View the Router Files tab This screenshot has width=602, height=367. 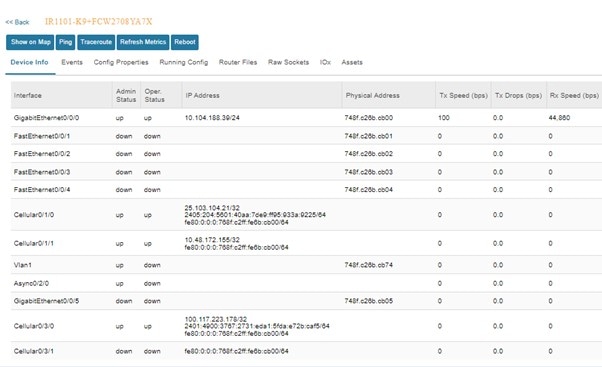point(238,62)
